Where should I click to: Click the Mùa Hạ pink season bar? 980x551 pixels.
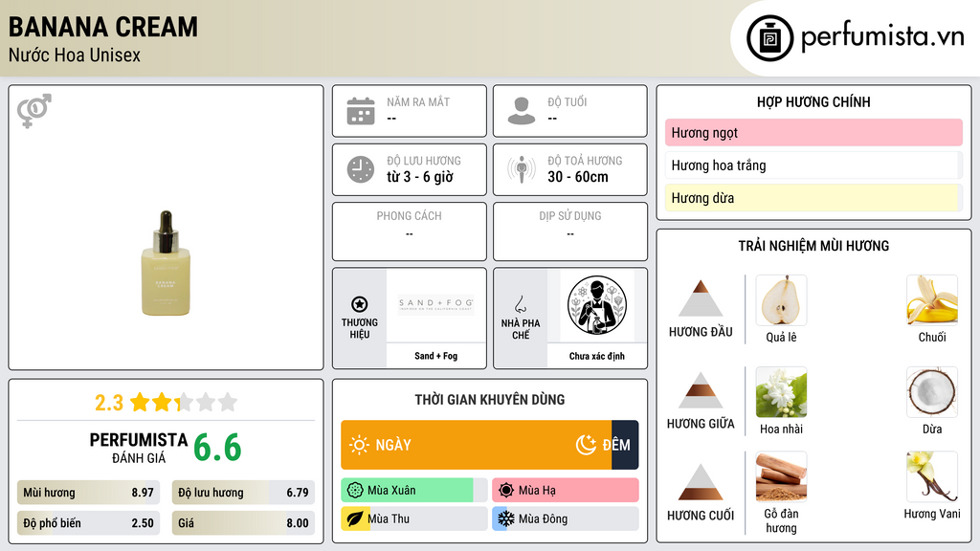[566, 491]
